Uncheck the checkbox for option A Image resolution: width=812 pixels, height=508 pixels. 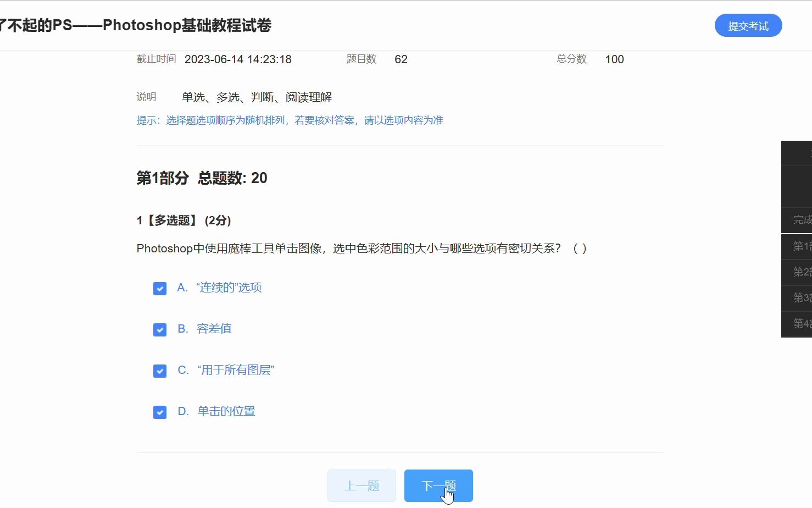(x=160, y=289)
